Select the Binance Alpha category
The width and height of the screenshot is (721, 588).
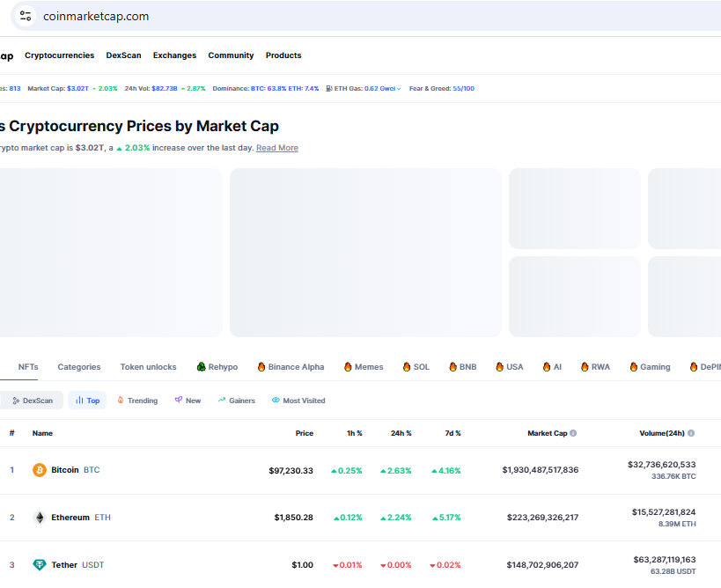[x=291, y=367]
